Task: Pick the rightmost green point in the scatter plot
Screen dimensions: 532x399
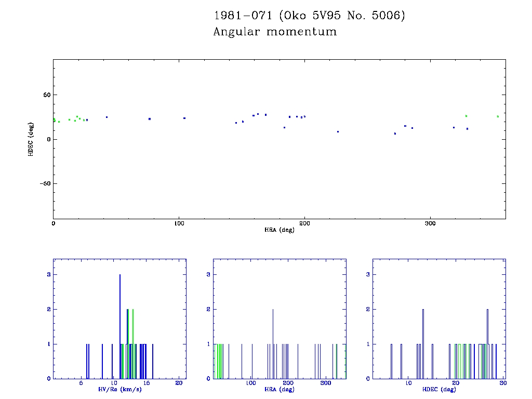Action: [x=498, y=116]
